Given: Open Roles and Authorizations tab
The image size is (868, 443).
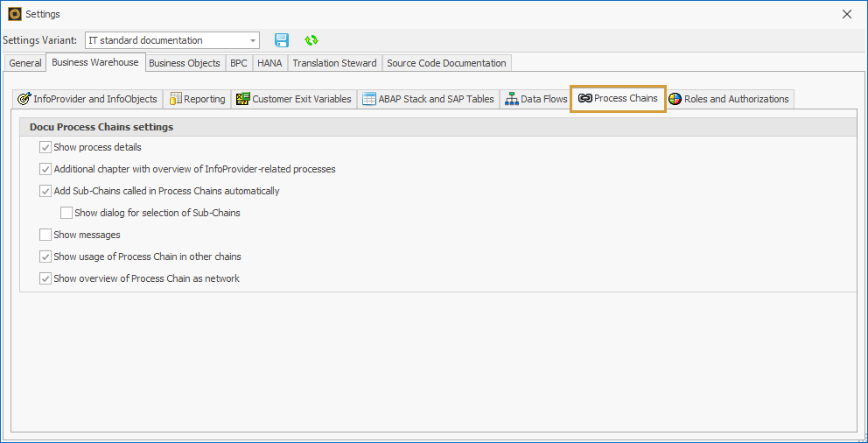Looking at the screenshot, I should pyautogui.click(x=728, y=99).
